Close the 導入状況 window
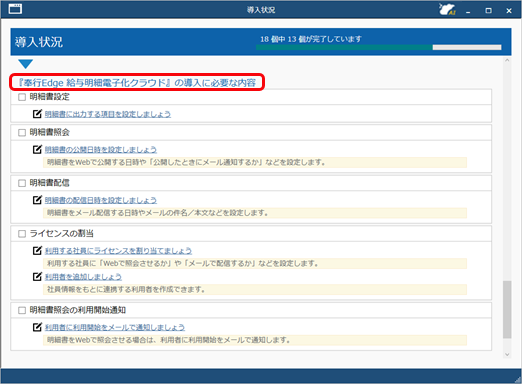Screen dimensions: 522x384 pyautogui.click(x=509, y=11)
